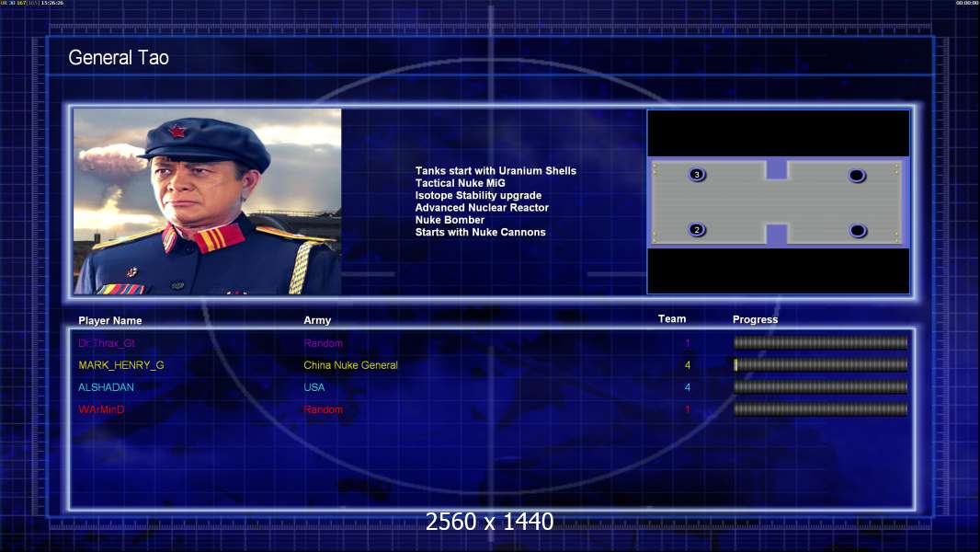Click USA army entry for ALSHADAN
The width and height of the screenshot is (980, 552).
pos(313,387)
